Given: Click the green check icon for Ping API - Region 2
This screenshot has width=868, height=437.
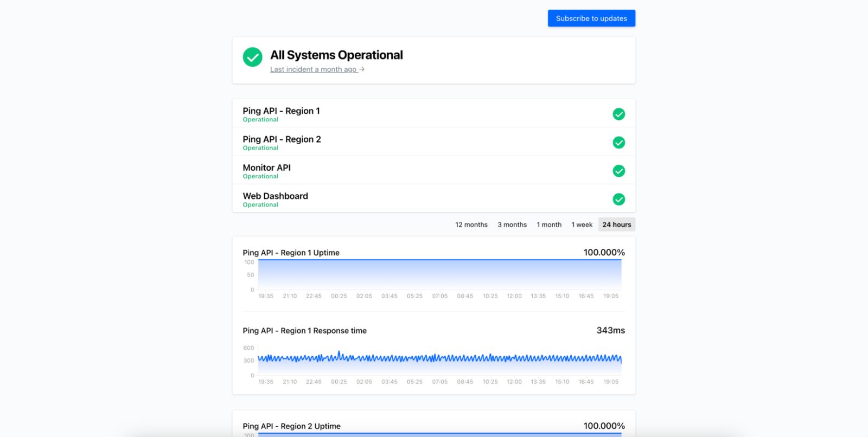Looking at the screenshot, I should (x=618, y=143).
